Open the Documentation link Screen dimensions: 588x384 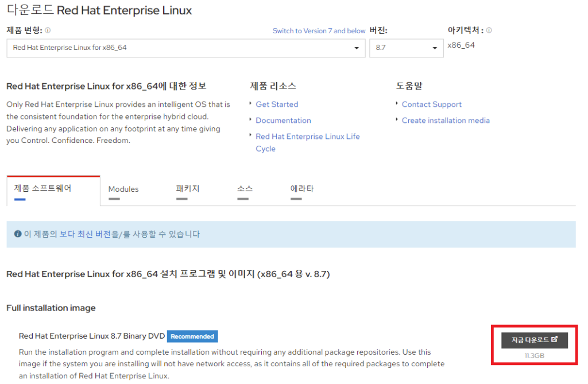coord(283,121)
